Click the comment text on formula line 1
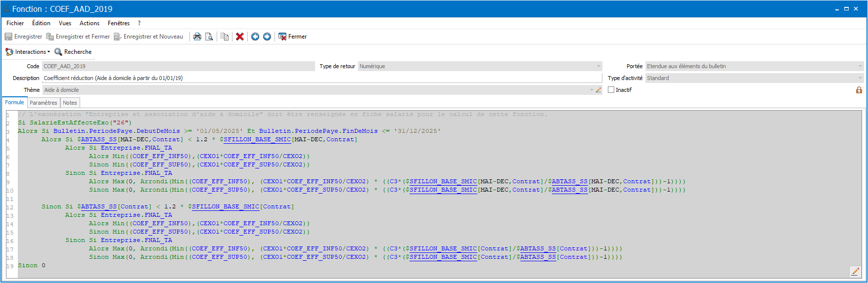 pos(282,114)
